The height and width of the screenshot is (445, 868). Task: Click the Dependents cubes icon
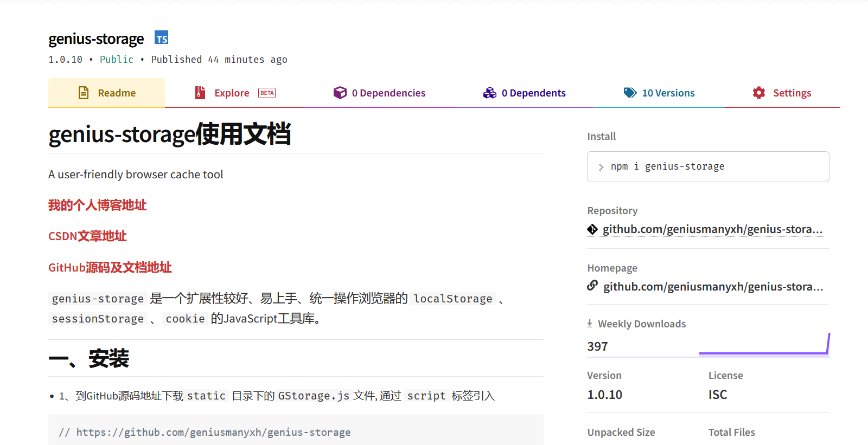[x=490, y=93]
